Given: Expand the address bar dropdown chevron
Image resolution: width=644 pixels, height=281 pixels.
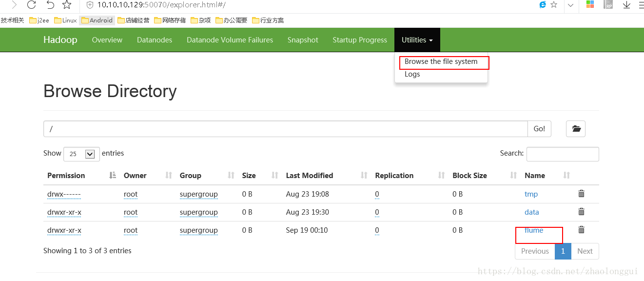Looking at the screenshot, I should tap(571, 5).
